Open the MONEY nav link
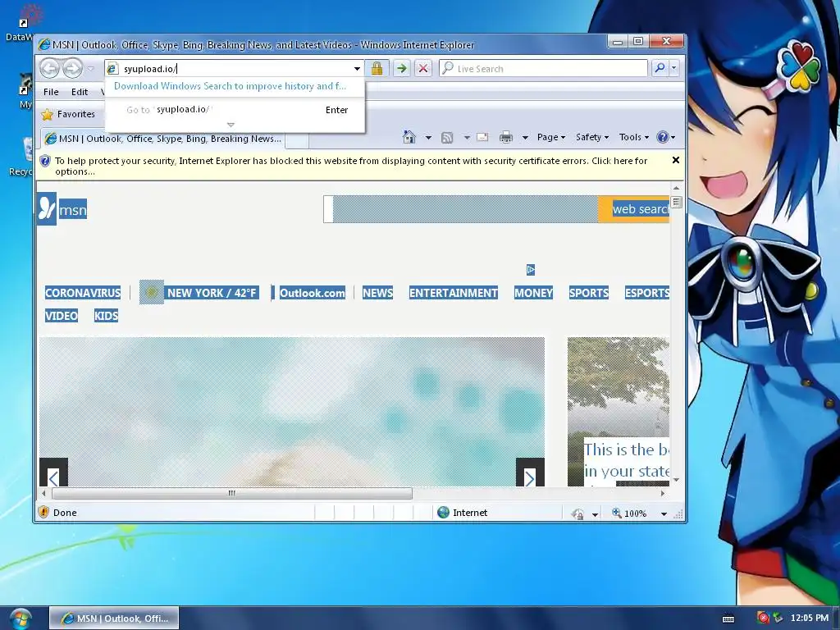The image size is (840, 630). point(533,293)
